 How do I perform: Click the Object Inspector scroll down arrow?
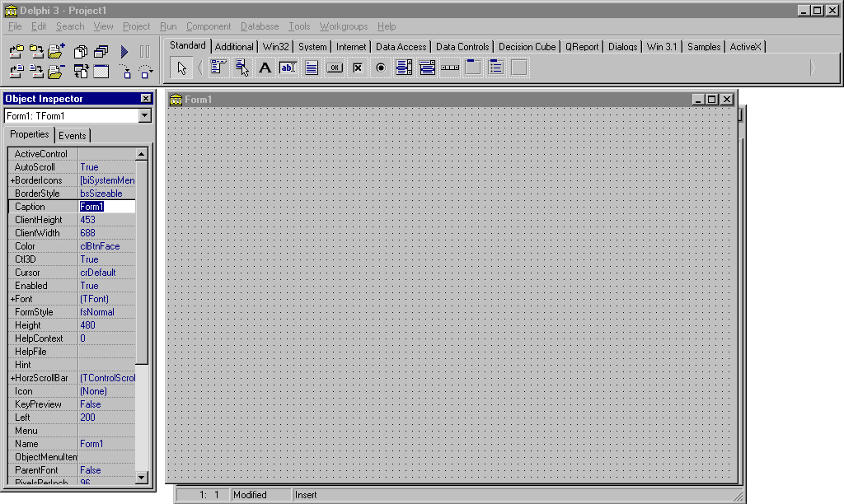pyautogui.click(x=142, y=477)
